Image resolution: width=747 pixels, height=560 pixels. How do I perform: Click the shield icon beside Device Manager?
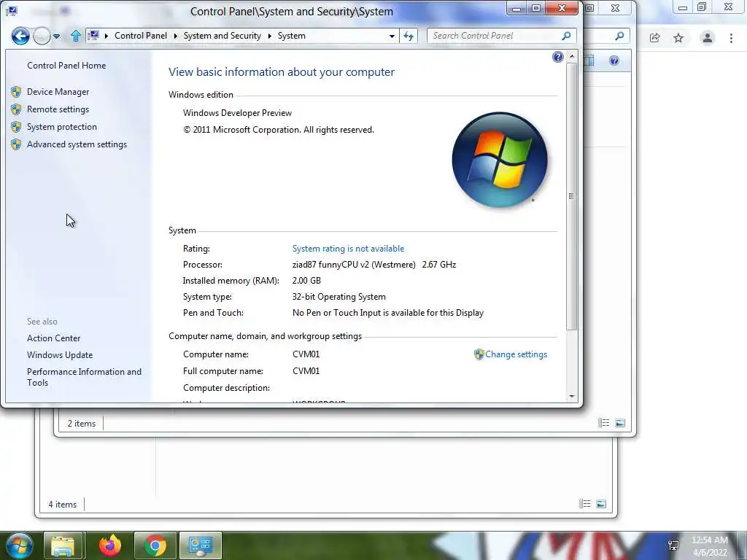click(x=16, y=91)
